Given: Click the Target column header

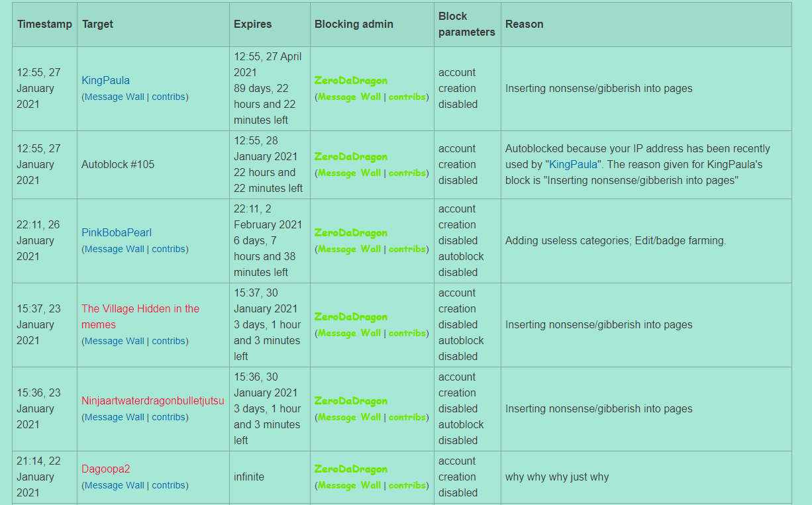Looking at the screenshot, I should (x=97, y=24).
